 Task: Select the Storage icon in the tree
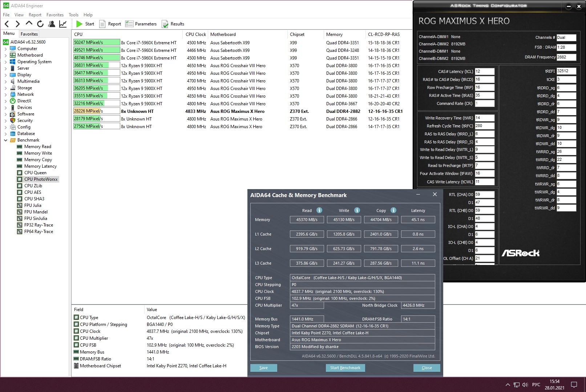[13, 88]
